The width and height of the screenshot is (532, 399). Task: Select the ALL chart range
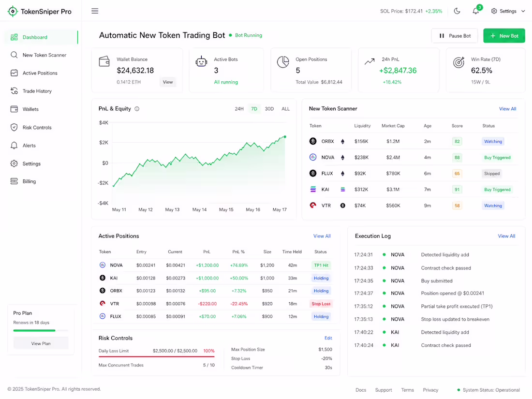tap(286, 109)
